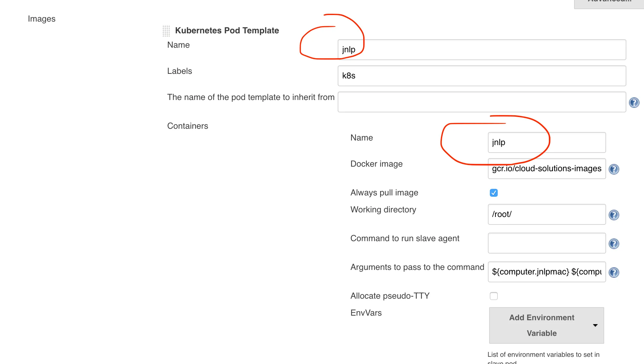Viewport: 644px width, 364px height.
Task: Click the dropdown arrow on Add Environment Variable
Action: coord(595,325)
